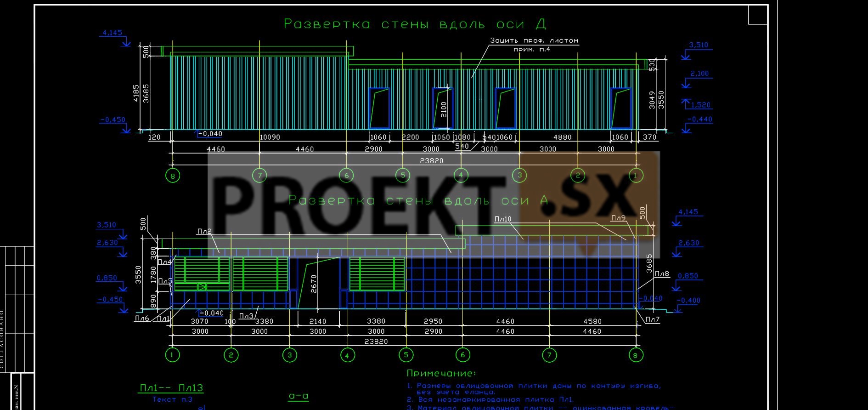Select the panel label Пл9
The width and height of the screenshot is (868, 410).
pyautogui.click(x=619, y=218)
